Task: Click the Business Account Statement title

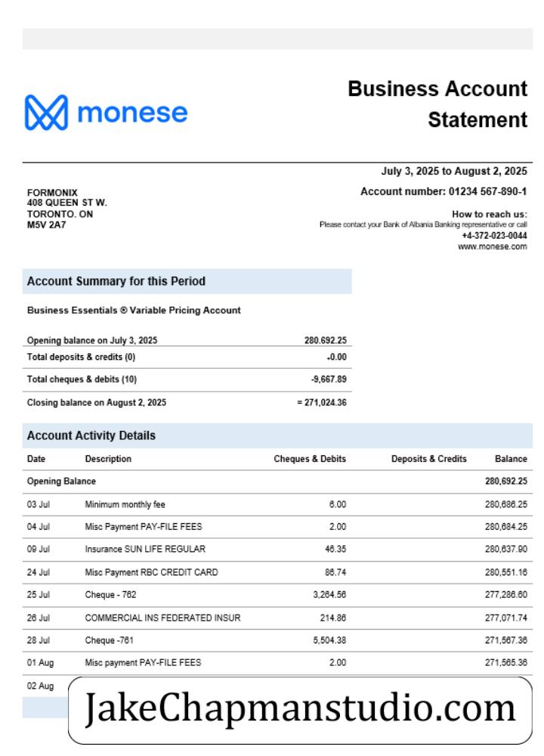Action: tap(437, 104)
